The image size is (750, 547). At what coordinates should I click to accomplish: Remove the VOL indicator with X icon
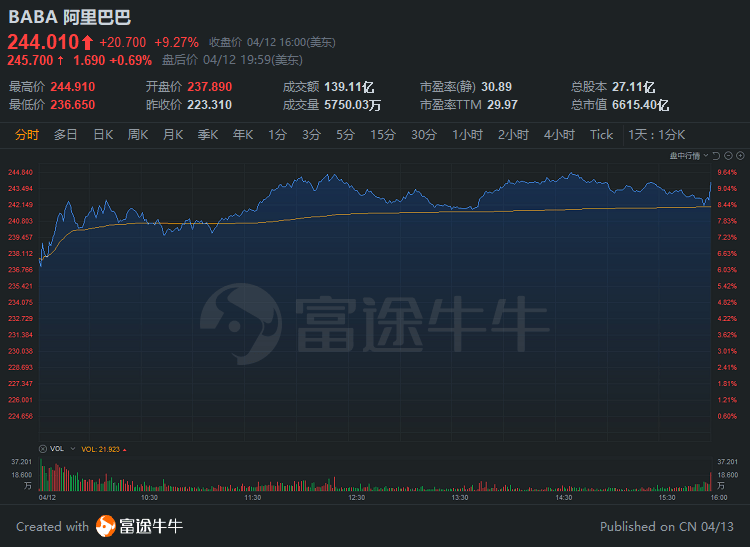(x=43, y=449)
